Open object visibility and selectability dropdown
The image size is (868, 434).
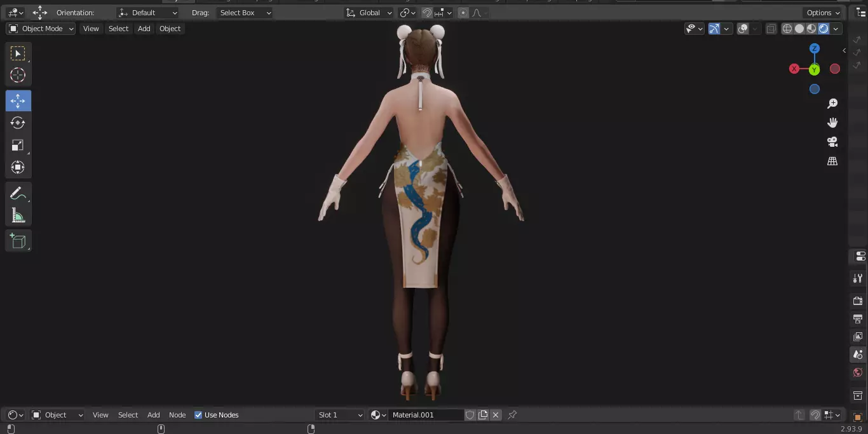pos(695,29)
